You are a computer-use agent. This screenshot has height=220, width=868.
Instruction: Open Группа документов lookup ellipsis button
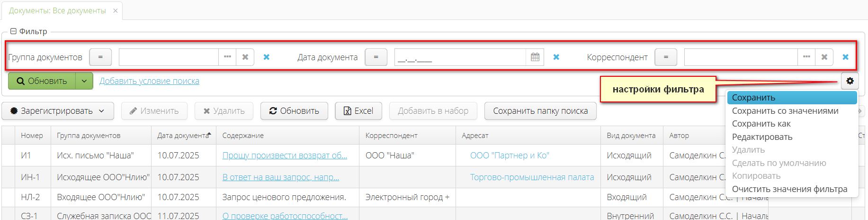227,57
